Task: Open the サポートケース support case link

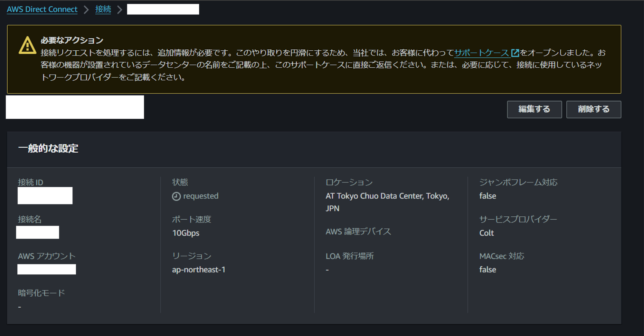Action: 481,53
